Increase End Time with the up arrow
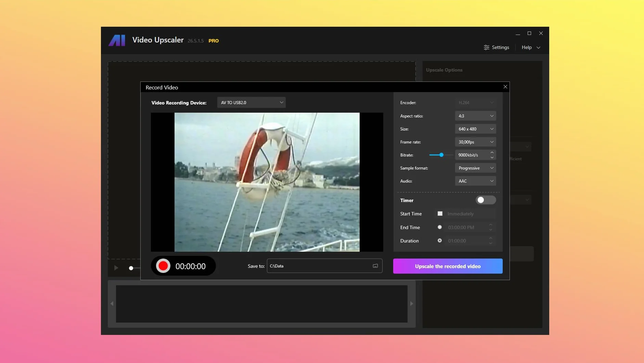The width and height of the screenshot is (644, 363). (490, 225)
